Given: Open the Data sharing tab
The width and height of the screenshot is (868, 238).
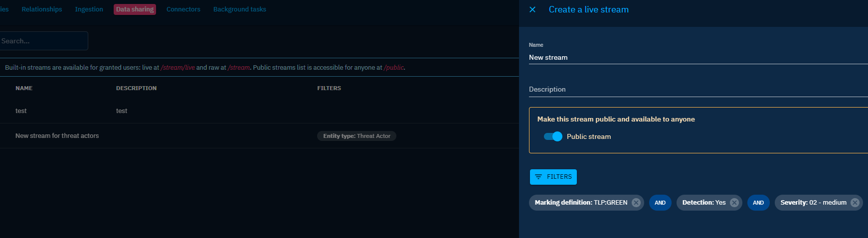Looking at the screenshot, I should tap(135, 9).
